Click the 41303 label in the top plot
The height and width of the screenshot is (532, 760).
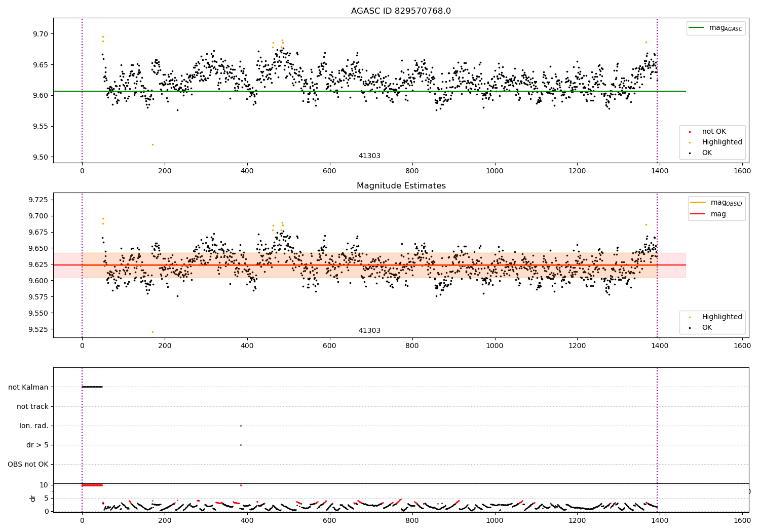click(369, 156)
